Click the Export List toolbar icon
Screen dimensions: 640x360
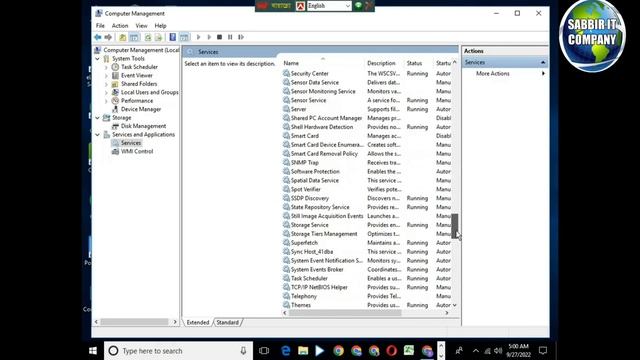158,37
